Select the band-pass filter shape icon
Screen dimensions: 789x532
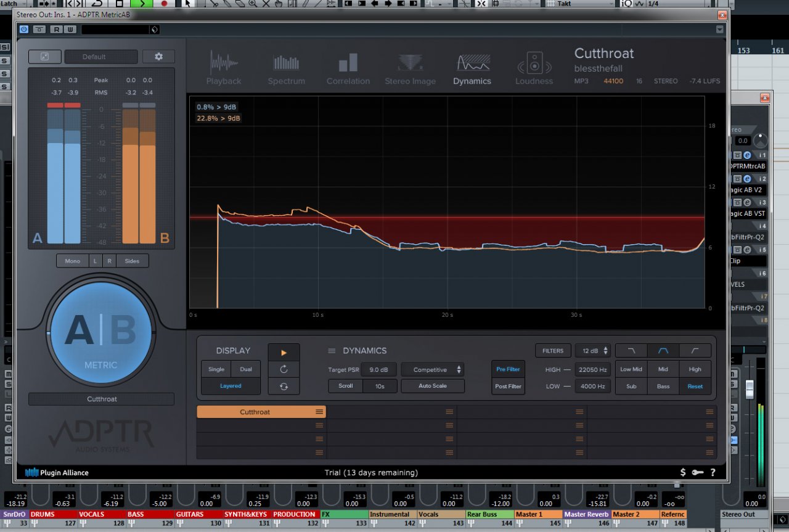pyautogui.click(x=663, y=351)
